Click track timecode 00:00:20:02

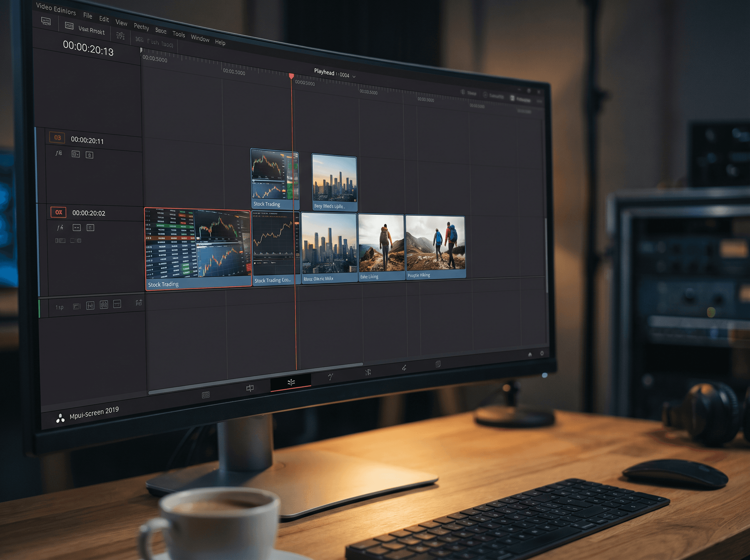(89, 213)
